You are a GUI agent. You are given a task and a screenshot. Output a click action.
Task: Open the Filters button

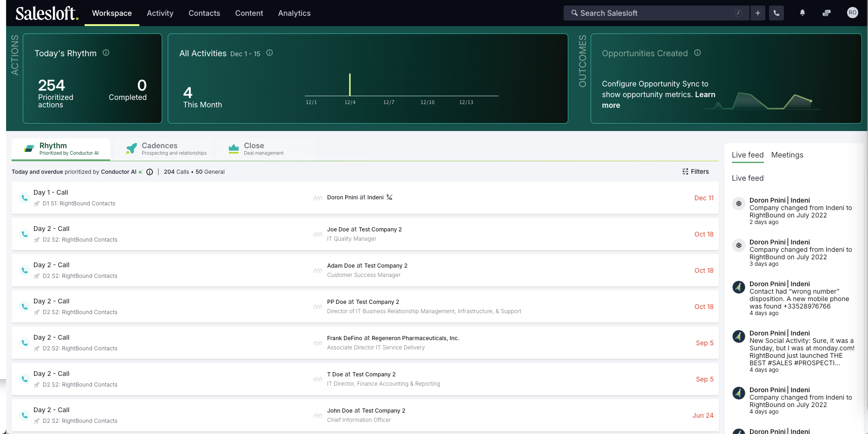696,171
